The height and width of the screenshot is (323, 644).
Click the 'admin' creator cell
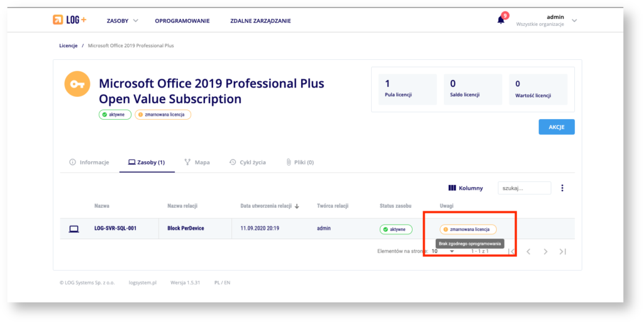click(324, 229)
